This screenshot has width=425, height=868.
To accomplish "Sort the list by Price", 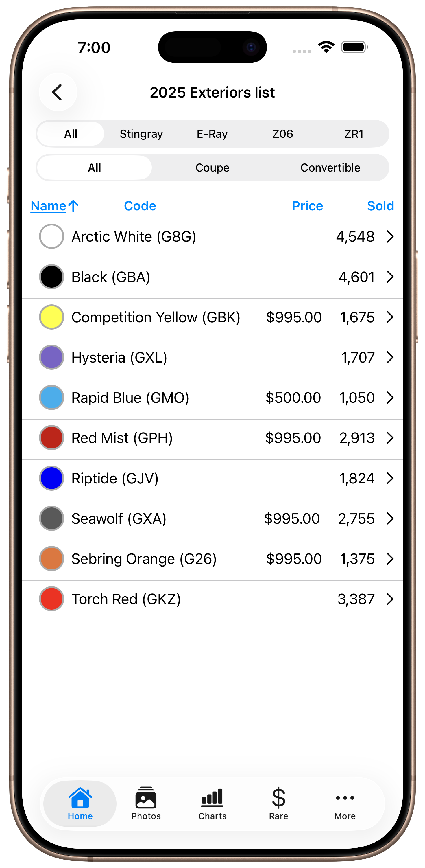I will 307,205.
